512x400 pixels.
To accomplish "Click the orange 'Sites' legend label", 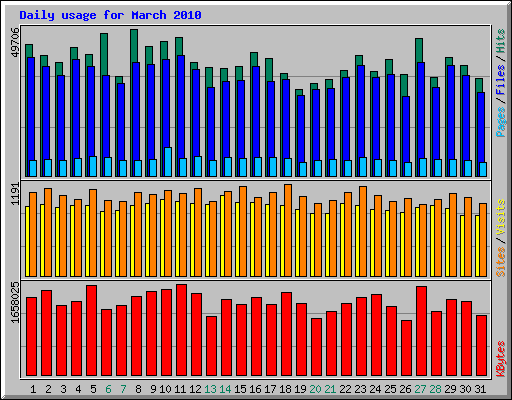I will coord(501,262).
